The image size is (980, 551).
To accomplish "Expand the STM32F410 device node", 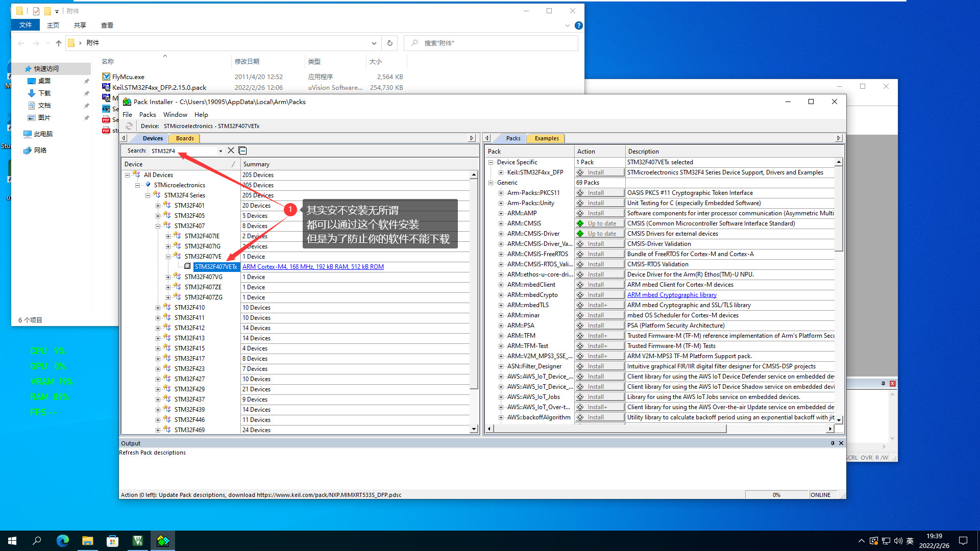I will coord(158,307).
